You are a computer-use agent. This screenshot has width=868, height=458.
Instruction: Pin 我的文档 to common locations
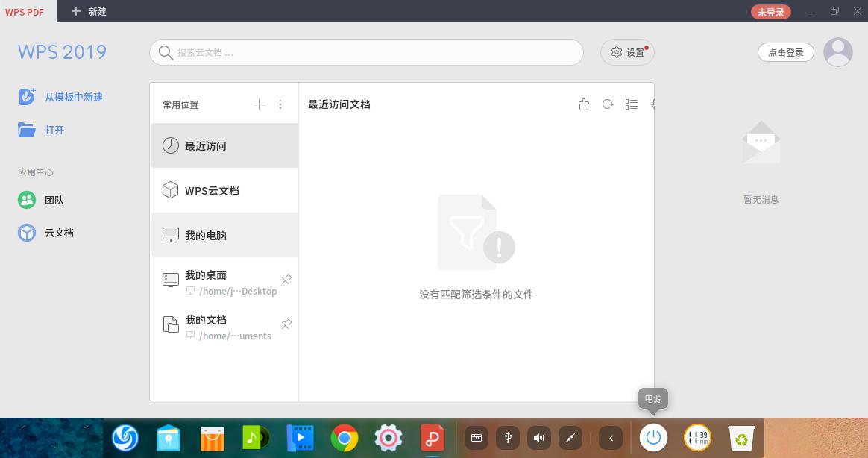click(x=287, y=324)
